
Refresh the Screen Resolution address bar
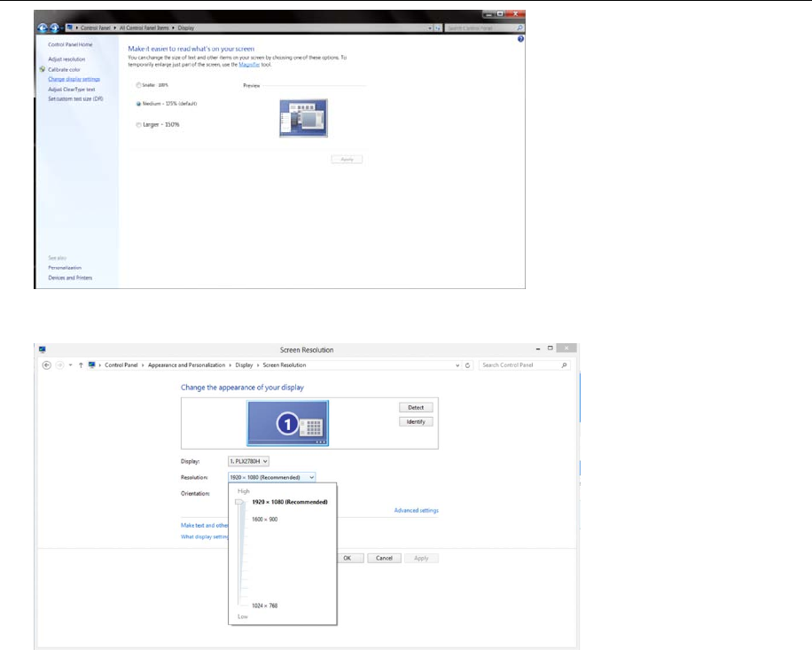coord(468,365)
